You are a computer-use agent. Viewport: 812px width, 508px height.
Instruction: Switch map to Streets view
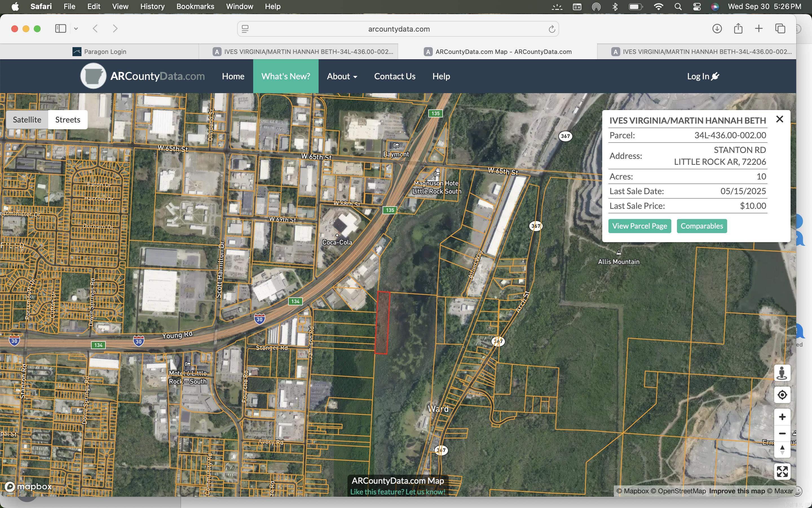tap(68, 120)
